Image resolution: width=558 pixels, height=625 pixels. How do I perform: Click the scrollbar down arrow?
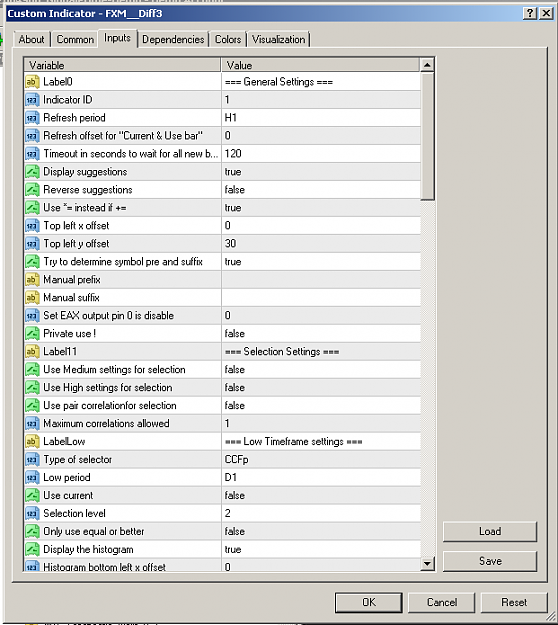[x=427, y=563]
